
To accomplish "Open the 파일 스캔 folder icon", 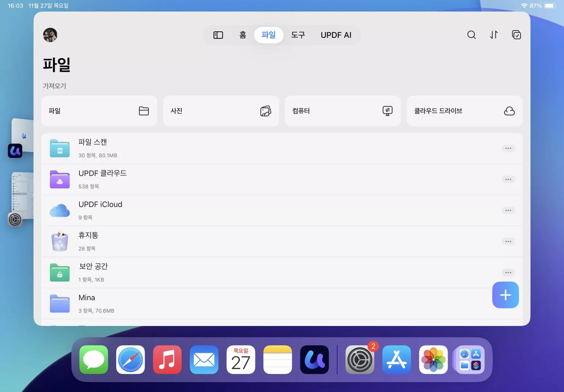I will (x=60, y=148).
